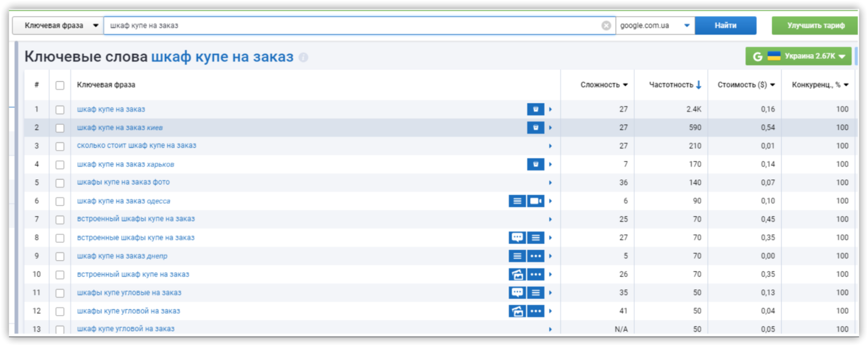Check the box for 'шкафы купе на заказ фото'
The width and height of the screenshot is (868, 346).
coord(60,183)
